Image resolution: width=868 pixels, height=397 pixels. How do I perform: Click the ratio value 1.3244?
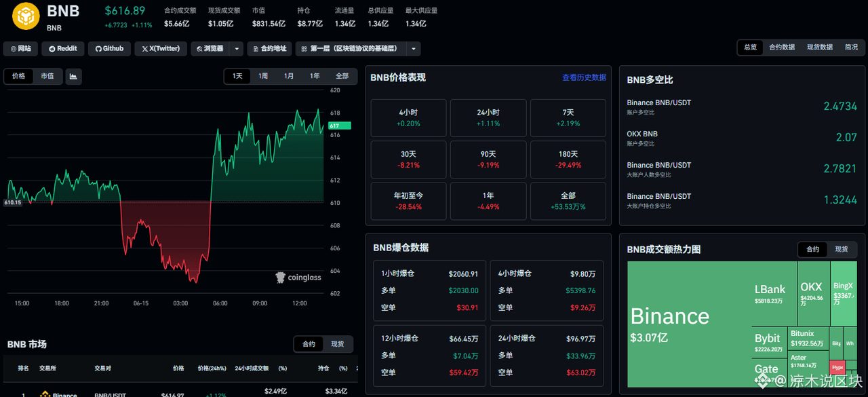tap(840, 200)
